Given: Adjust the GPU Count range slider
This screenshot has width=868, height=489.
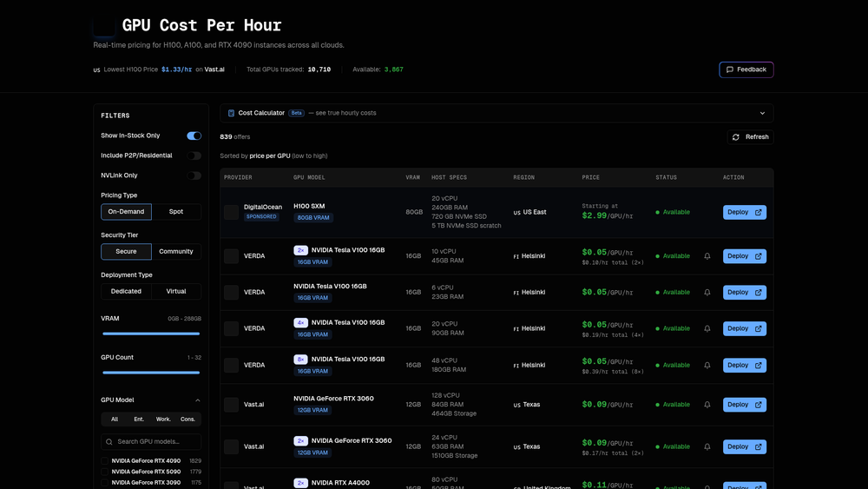Looking at the screenshot, I should point(151,373).
